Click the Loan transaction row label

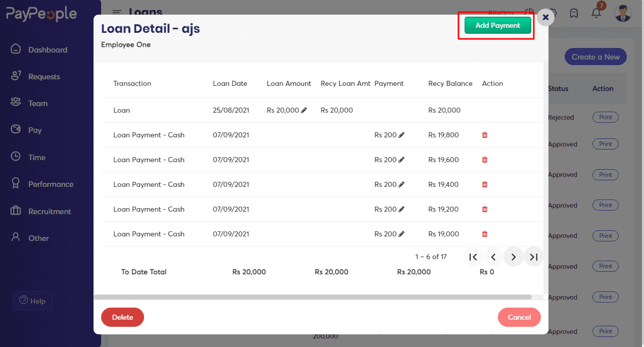122,110
